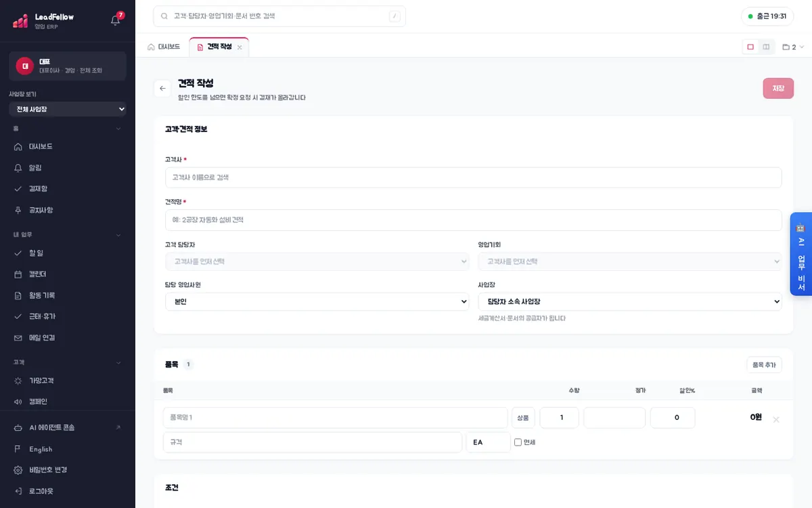Image resolution: width=812 pixels, height=508 pixels.
Task: Open the 담당 영업사원 dropdown showing 본인
Action: [317, 301]
